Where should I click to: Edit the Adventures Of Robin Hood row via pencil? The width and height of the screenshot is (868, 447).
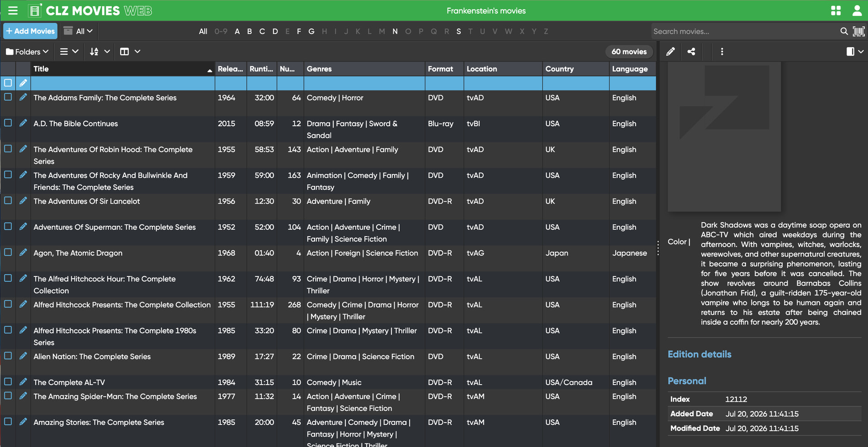click(x=23, y=149)
